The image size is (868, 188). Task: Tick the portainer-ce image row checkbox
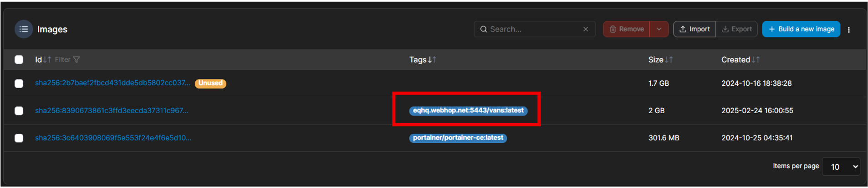pyautogui.click(x=19, y=138)
